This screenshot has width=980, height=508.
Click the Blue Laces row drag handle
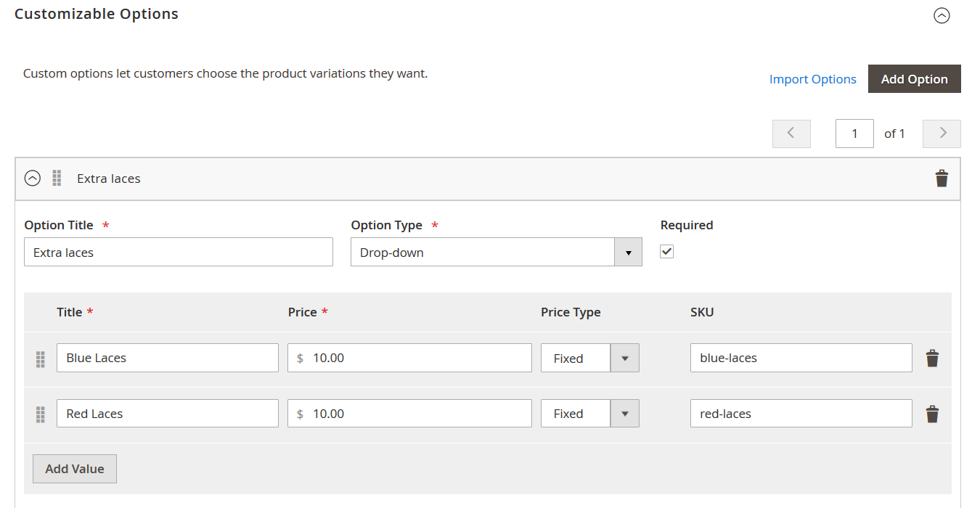tap(41, 359)
